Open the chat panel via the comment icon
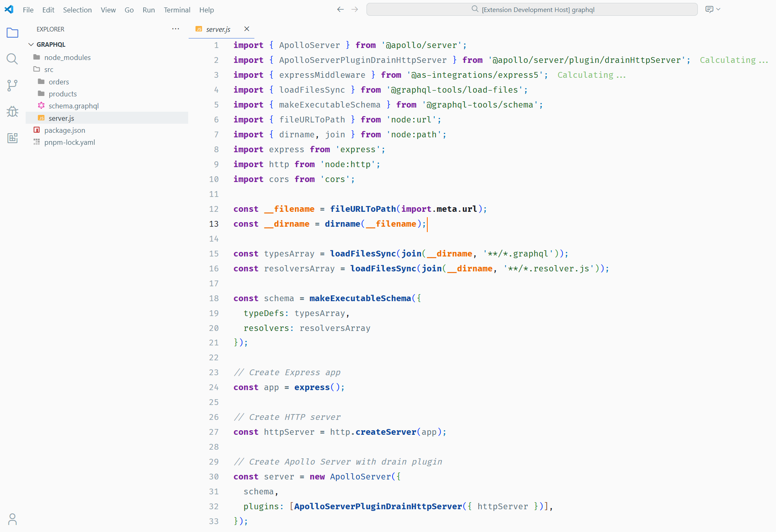 tap(709, 9)
